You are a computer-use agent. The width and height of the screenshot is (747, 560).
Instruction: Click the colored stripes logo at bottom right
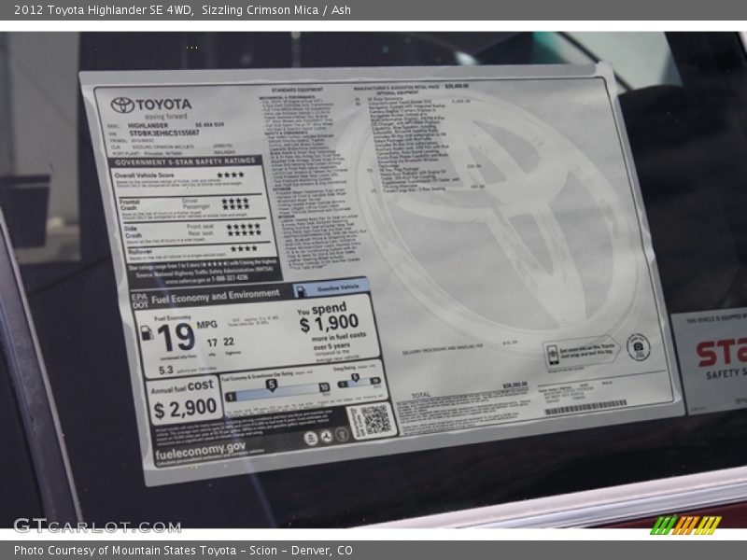(685, 525)
